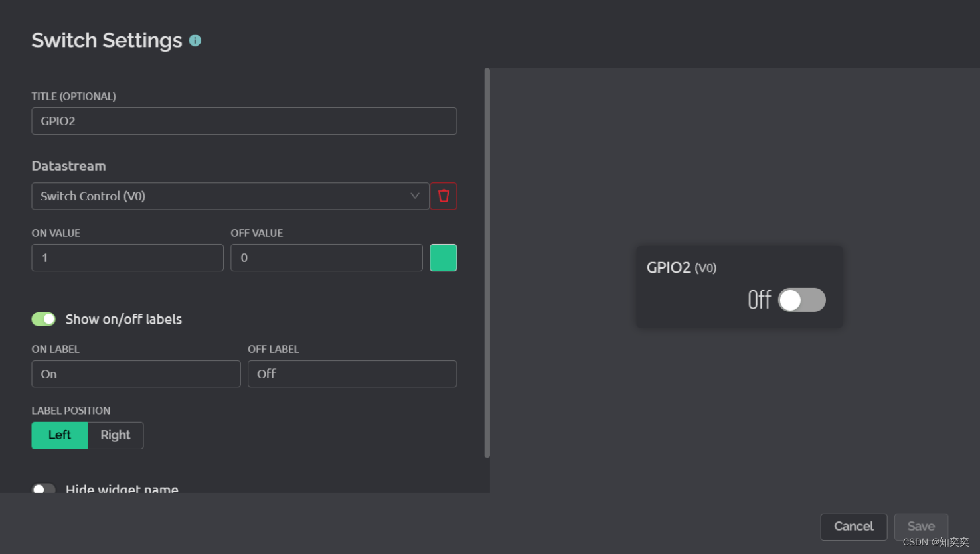Delete the datastream with the red trash icon
Screen dimensions: 980x554
444,196
